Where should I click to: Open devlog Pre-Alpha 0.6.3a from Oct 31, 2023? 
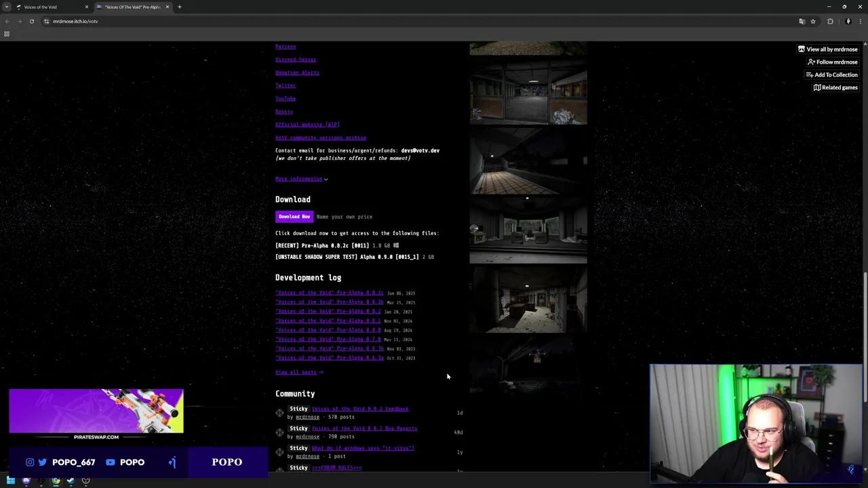coord(330,358)
